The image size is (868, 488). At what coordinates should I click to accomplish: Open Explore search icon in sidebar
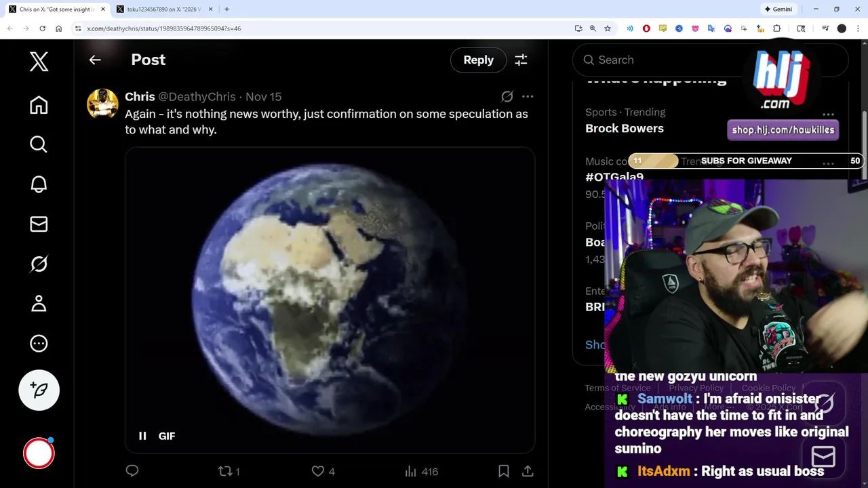pyautogui.click(x=39, y=144)
